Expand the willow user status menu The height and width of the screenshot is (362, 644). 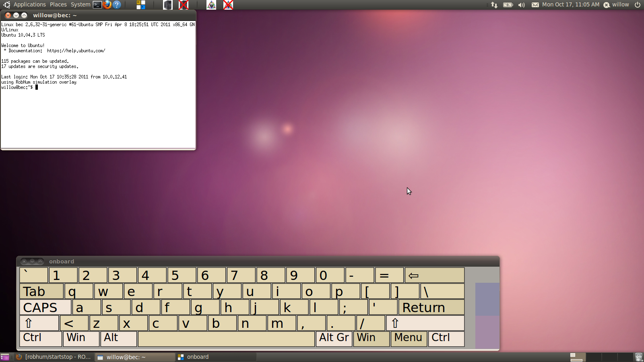(x=616, y=5)
